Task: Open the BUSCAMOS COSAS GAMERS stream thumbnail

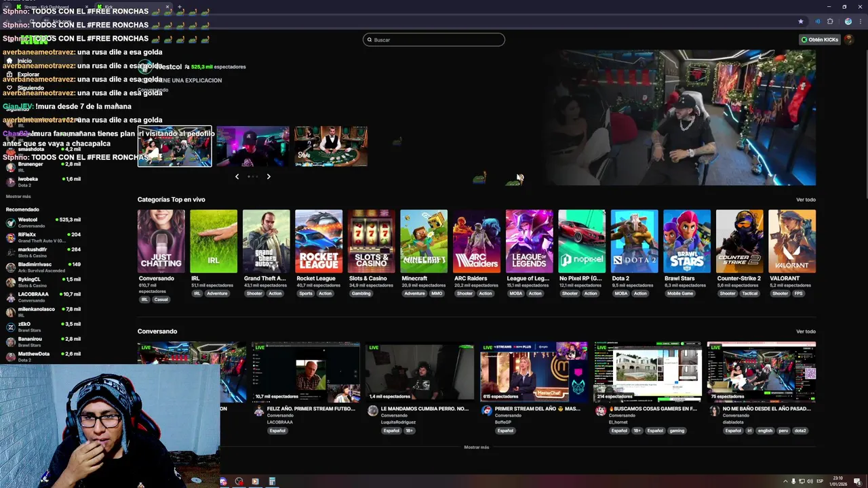Action: click(x=648, y=372)
